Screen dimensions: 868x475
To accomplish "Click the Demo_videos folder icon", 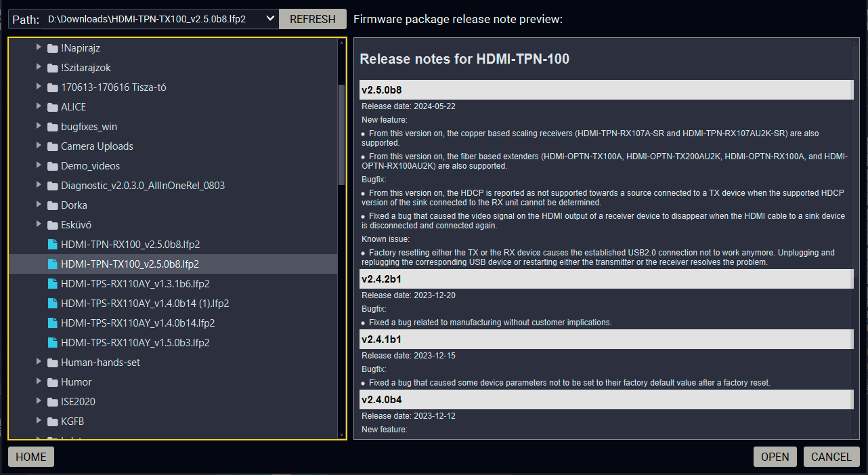I will coord(53,166).
